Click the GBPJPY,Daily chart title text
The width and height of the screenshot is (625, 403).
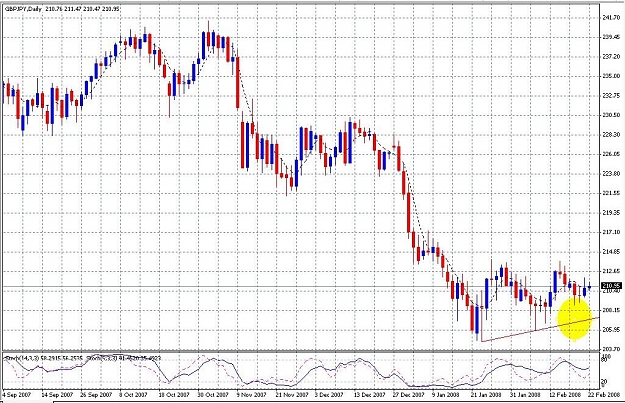[22, 8]
